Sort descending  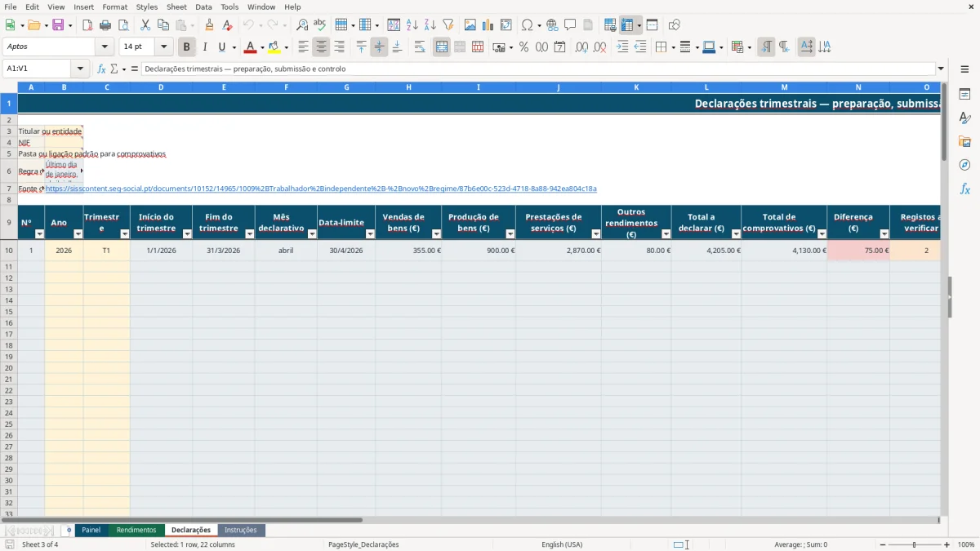click(430, 25)
